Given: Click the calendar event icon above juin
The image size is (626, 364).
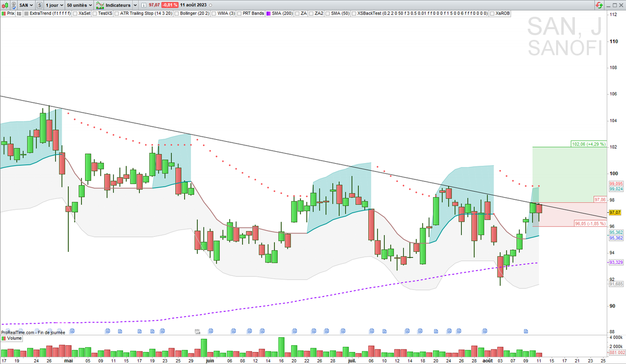Looking at the screenshot, I should point(197,331).
